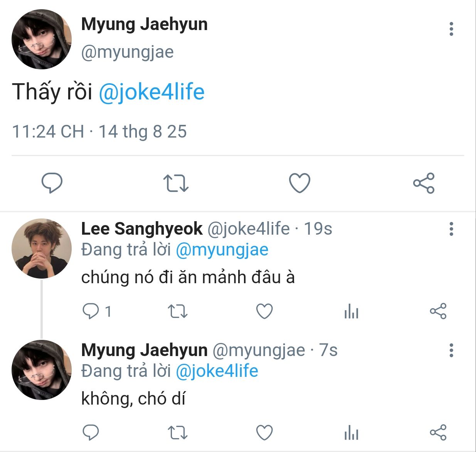
Task: Open more options for 'không, chó dí' reply
Action: (x=451, y=350)
